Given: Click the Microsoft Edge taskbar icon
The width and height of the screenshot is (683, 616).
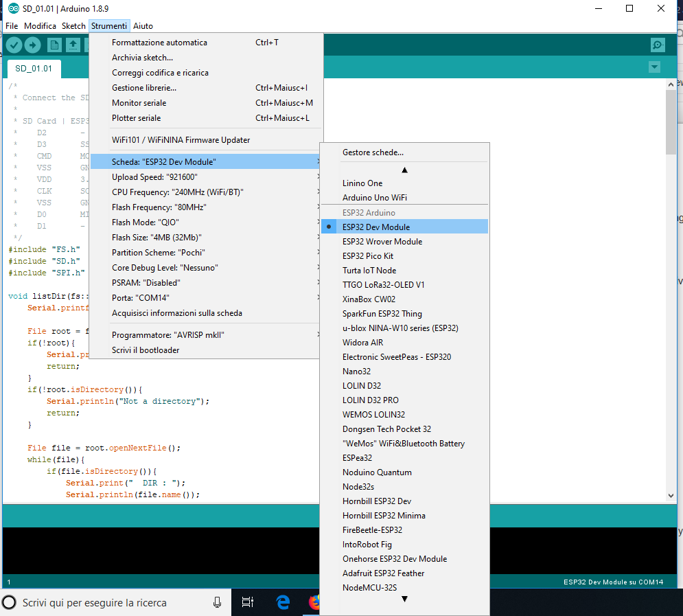Looking at the screenshot, I should (x=282, y=602).
